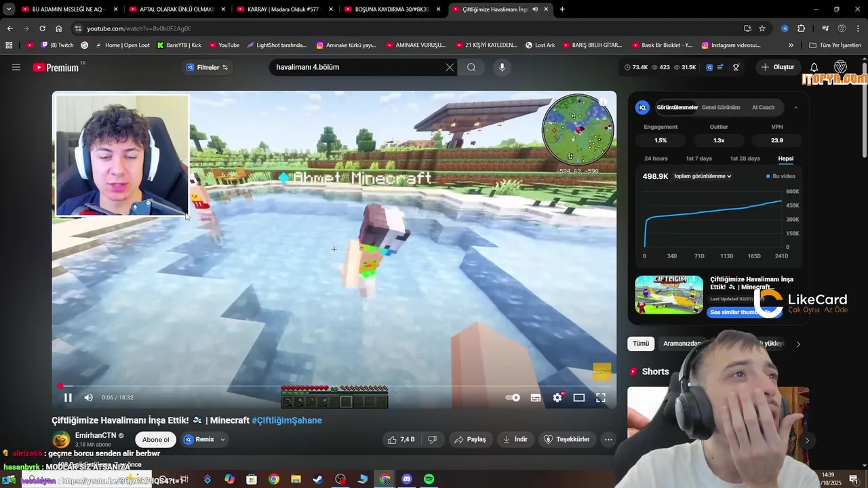Run search with the magnifier button

[x=471, y=67]
